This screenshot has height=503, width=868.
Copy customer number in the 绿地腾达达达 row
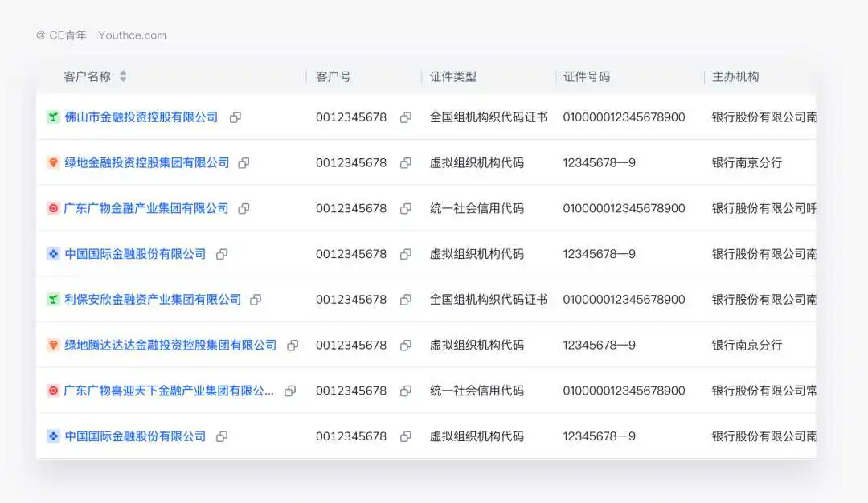[406, 346]
